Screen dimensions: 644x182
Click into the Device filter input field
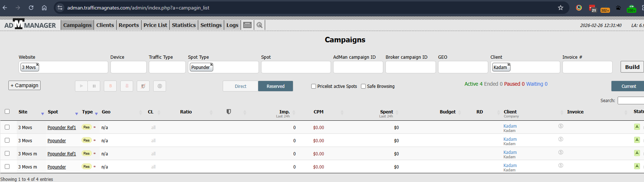pyautogui.click(x=128, y=67)
